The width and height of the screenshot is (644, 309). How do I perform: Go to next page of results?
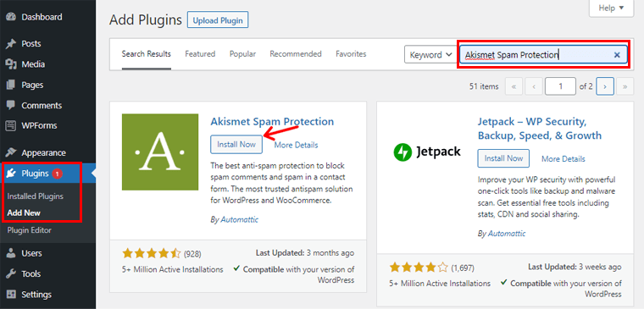(605, 86)
